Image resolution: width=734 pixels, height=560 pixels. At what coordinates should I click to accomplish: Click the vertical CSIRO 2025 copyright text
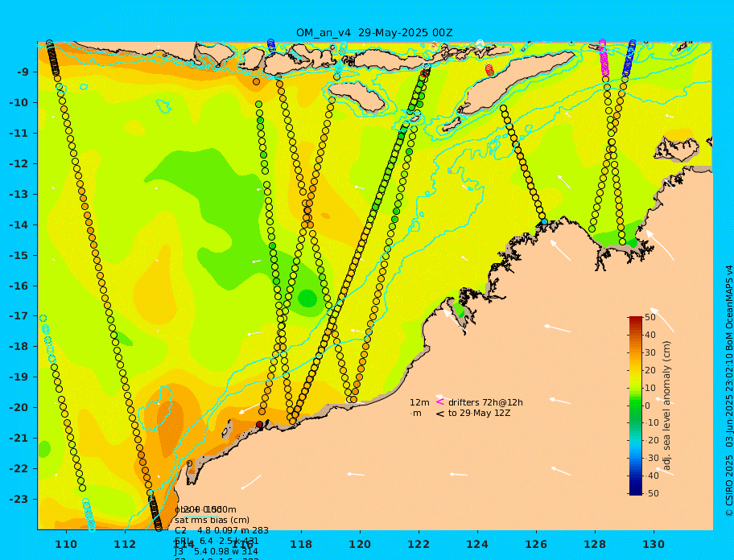tap(728, 391)
